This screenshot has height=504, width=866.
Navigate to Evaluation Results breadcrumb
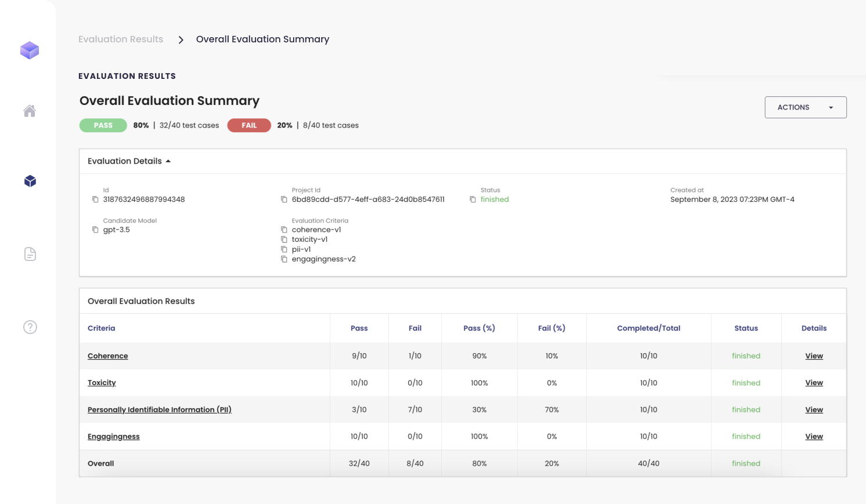click(x=121, y=39)
